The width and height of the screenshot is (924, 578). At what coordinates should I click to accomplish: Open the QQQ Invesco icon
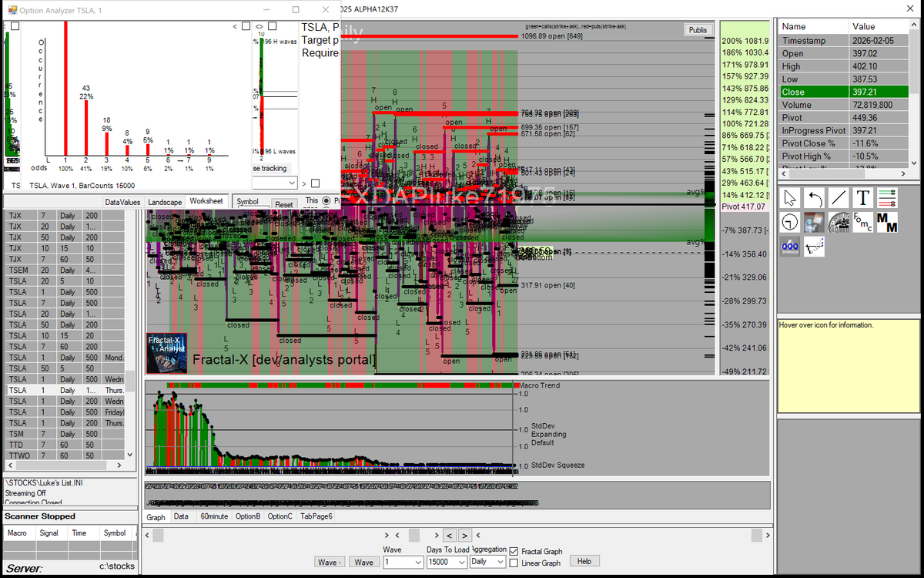pos(790,247)
